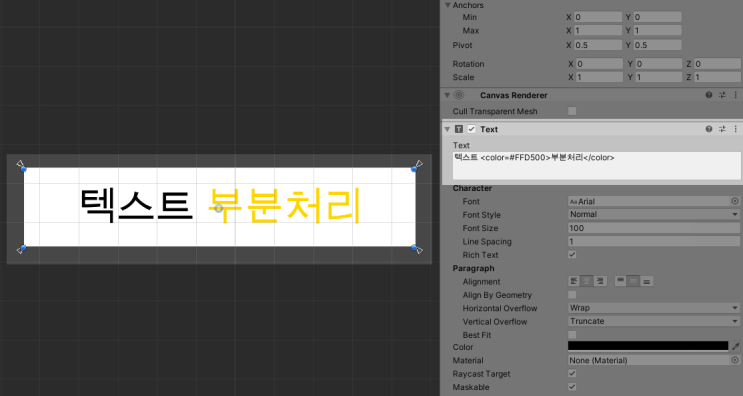
Task: Pick a color with the eyedropper
Action: point(735,346)
